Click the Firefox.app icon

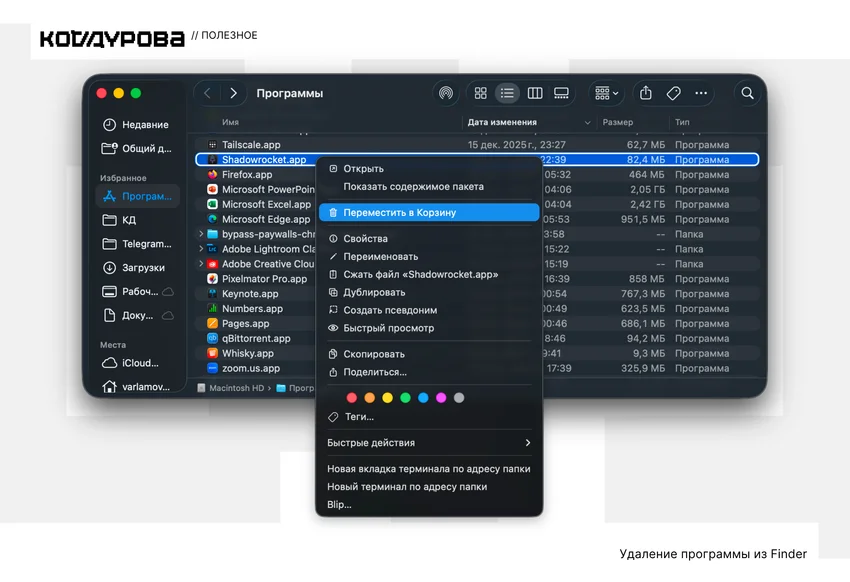click(x=212, y=174)
